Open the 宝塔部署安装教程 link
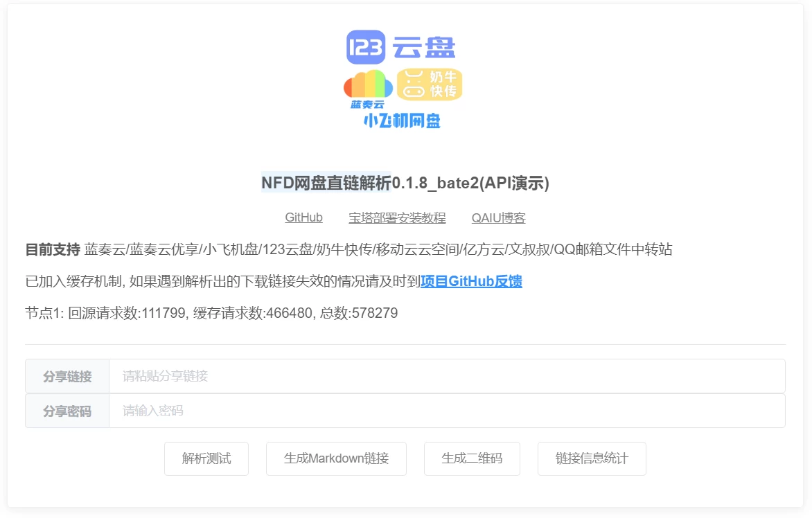Viewport: 812px width, 518px height. tap(397, 217)
